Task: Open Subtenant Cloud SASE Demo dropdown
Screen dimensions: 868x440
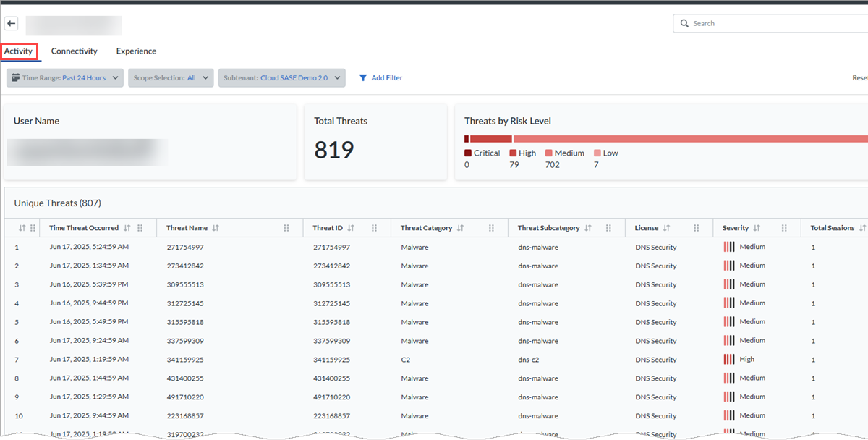Action: 281,78
